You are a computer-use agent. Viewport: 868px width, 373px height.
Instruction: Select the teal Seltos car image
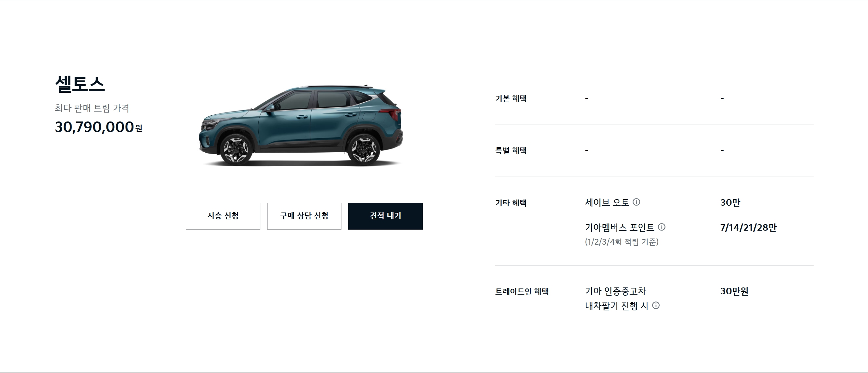click(x=301, y=126)
